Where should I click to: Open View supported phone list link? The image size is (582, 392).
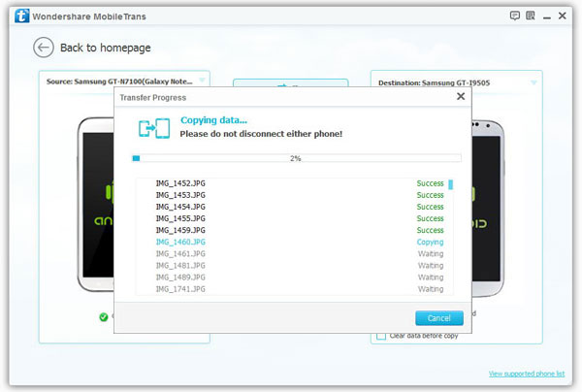tap(527, 374)
